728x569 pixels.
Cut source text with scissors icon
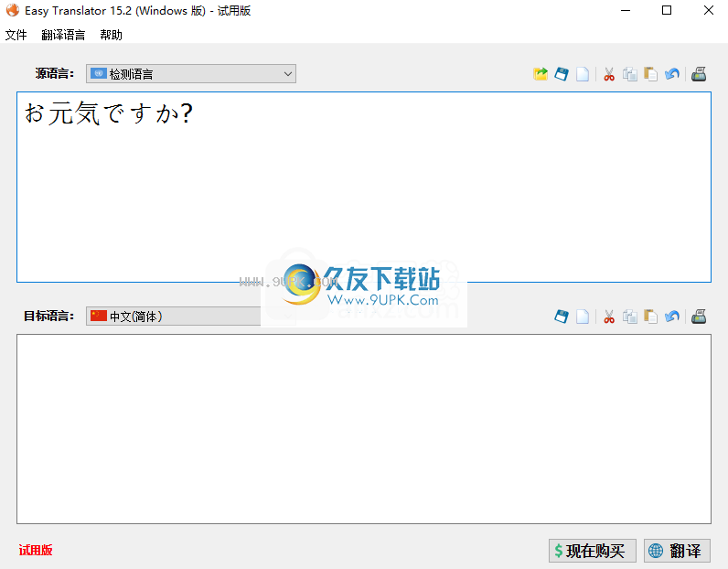tap(609, 74)
